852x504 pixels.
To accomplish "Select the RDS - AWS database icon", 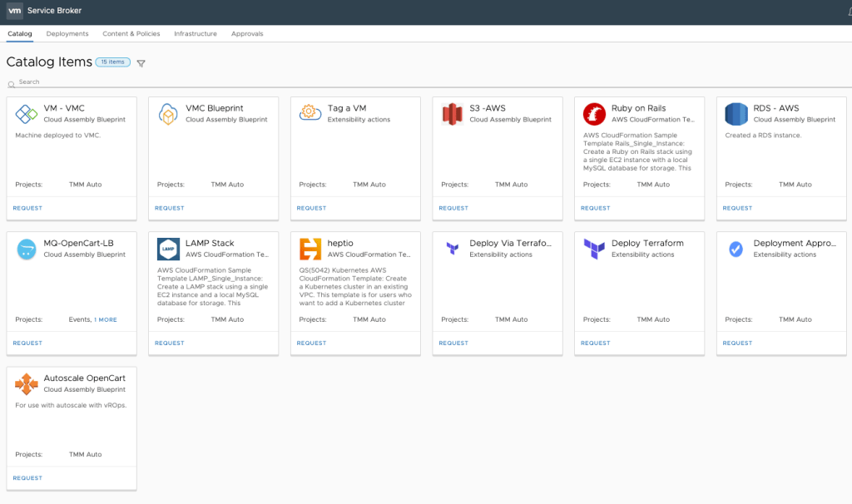I will (x=736, y=114).
